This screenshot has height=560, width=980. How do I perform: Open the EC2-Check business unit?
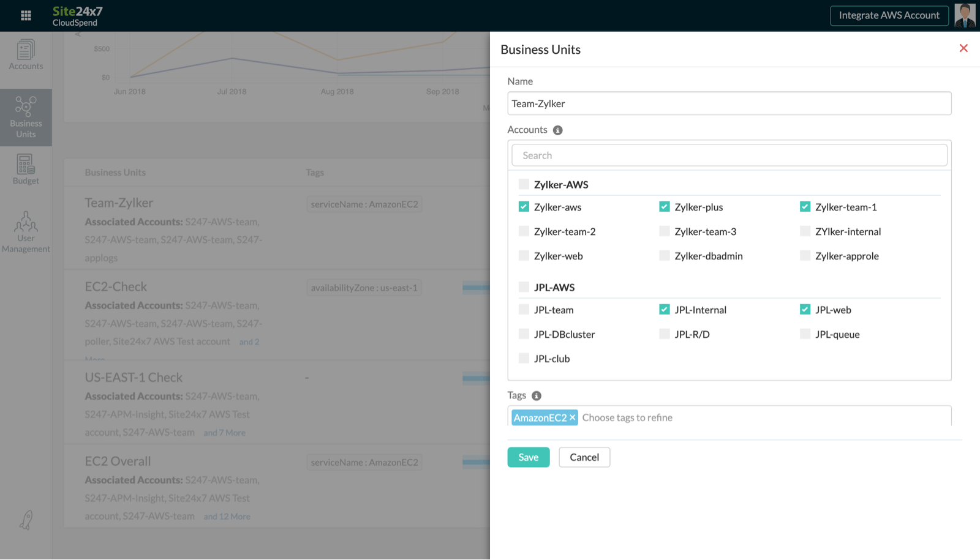click(116, 286)
